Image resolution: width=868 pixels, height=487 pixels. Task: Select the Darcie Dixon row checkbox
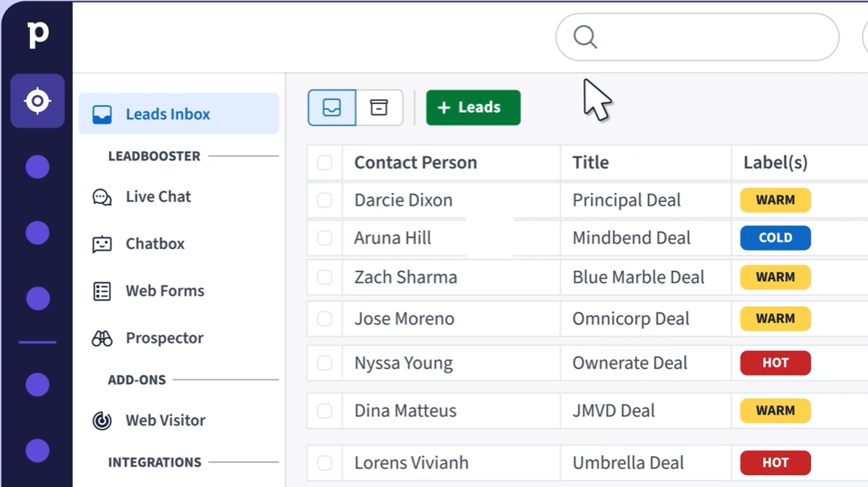324,199
